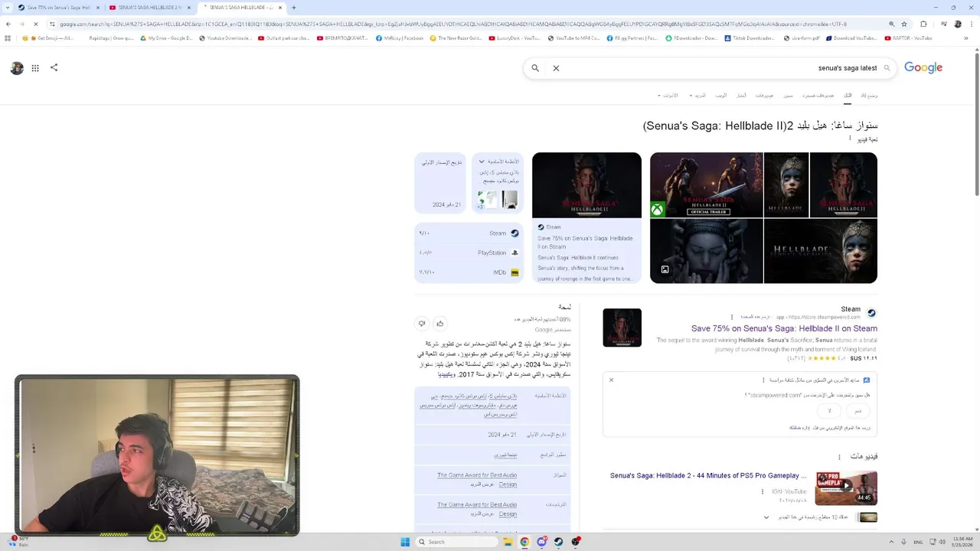This screenshot has height=551, width=980.
Task: Clear the search box with the X icon
Action: click(x=556, y=68)
